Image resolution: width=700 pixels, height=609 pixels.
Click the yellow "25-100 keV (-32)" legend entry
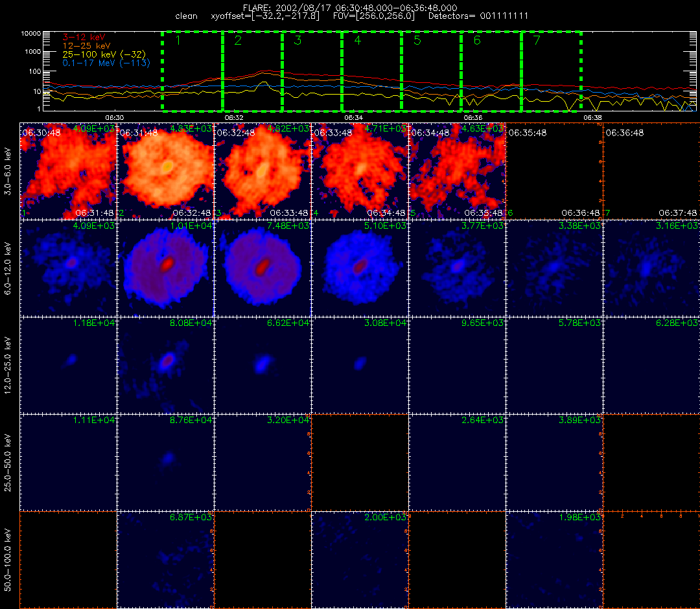coord(104,54)
